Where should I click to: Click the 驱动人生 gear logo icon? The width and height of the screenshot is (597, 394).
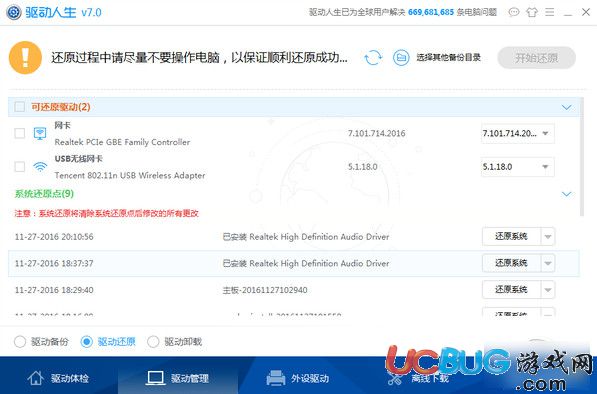[14, 13]
